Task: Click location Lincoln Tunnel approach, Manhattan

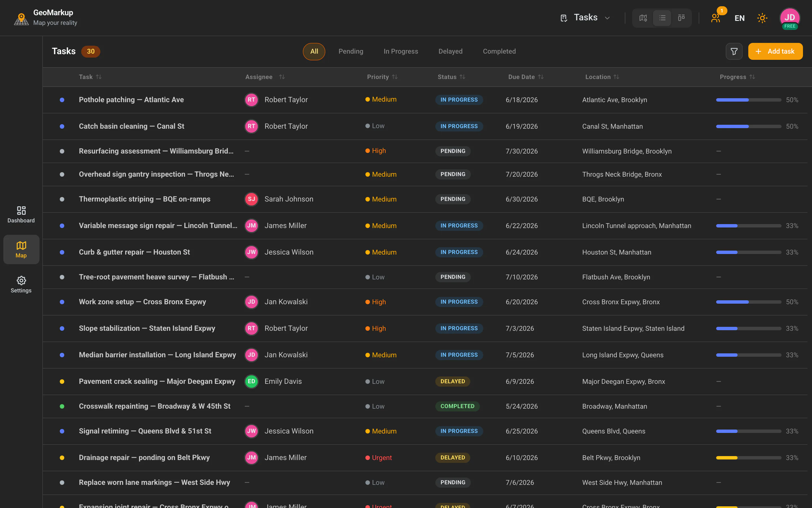Action: click(x=637, y=226)
